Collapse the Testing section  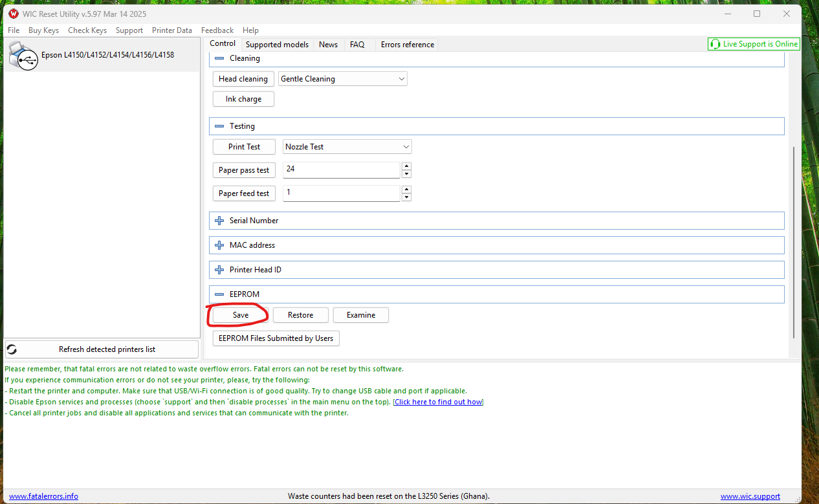pos(219,126)
